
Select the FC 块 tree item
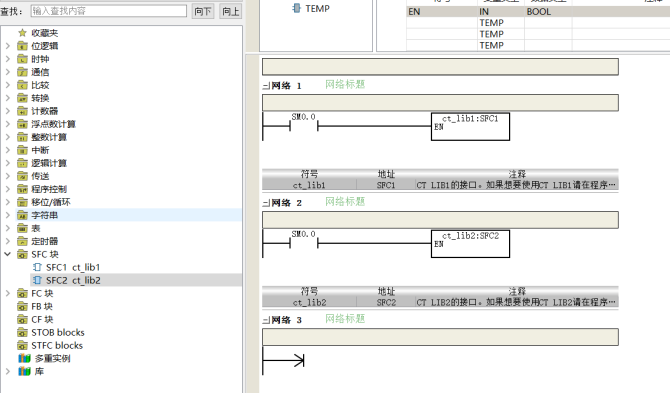coord(42,293)
